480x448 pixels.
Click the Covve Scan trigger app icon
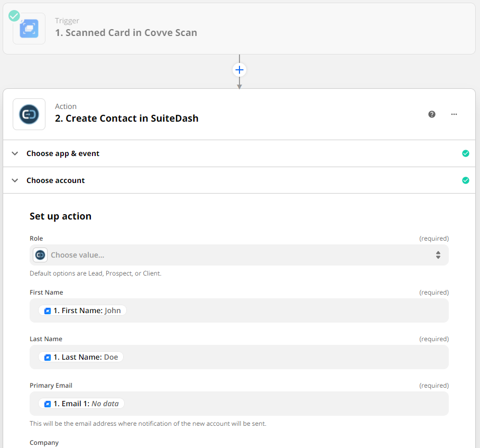[x=29, y=29]
